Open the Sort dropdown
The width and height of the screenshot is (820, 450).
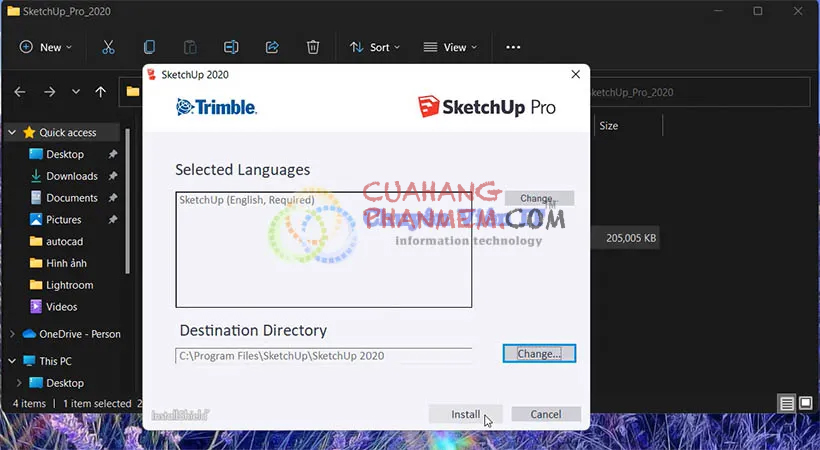point(375,47)
